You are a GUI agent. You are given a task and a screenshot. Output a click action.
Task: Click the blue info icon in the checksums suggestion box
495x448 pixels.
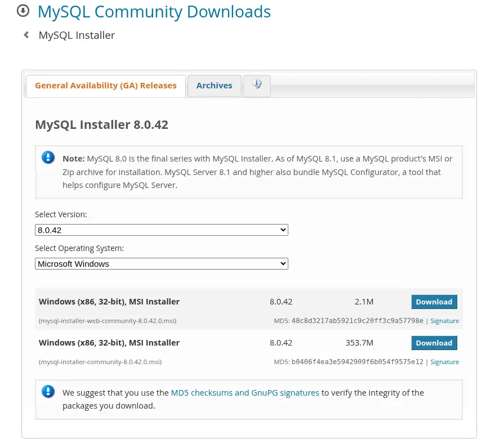click(48, 392)
